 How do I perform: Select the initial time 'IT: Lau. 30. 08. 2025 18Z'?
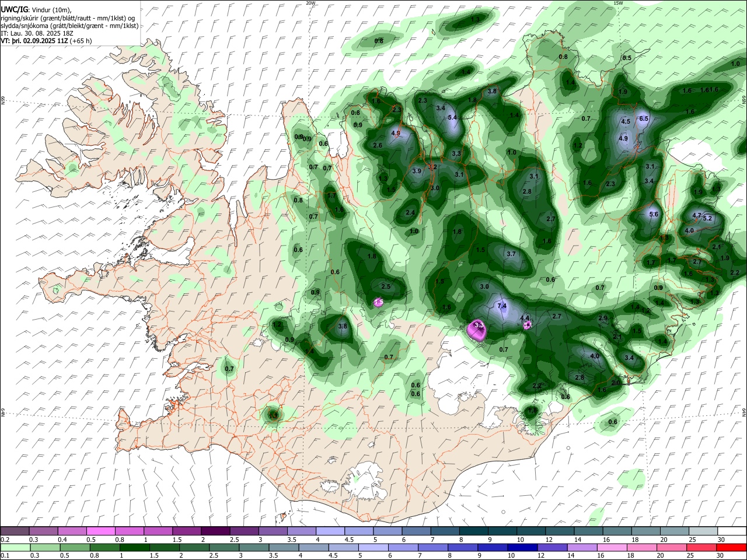coord(36,33)
